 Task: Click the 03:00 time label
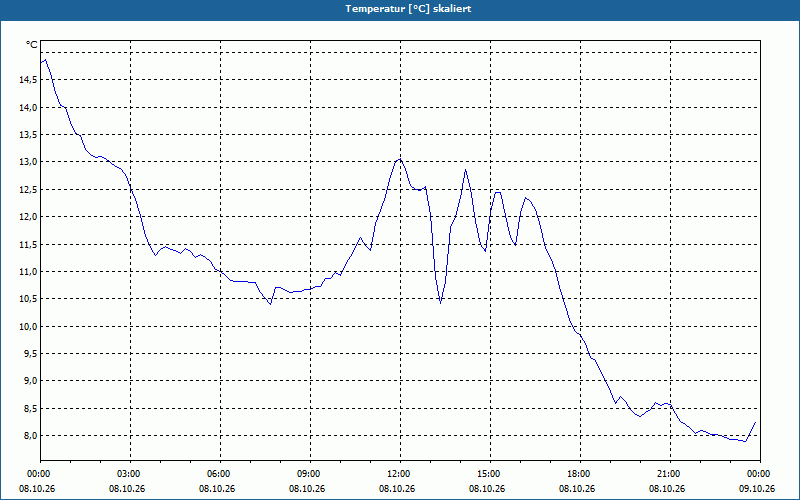click(130, 474)
